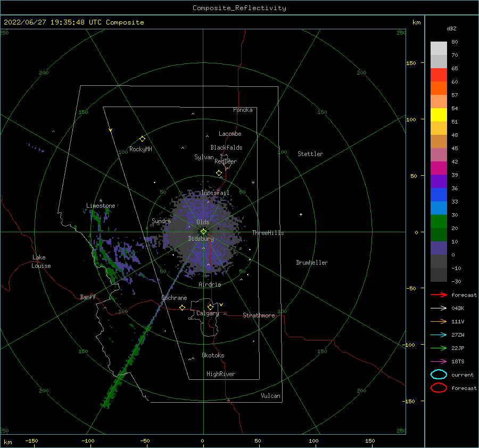479x448 pixels.
Task: Click the orange 111V arrow in legend
Action: tap(439, 321)
